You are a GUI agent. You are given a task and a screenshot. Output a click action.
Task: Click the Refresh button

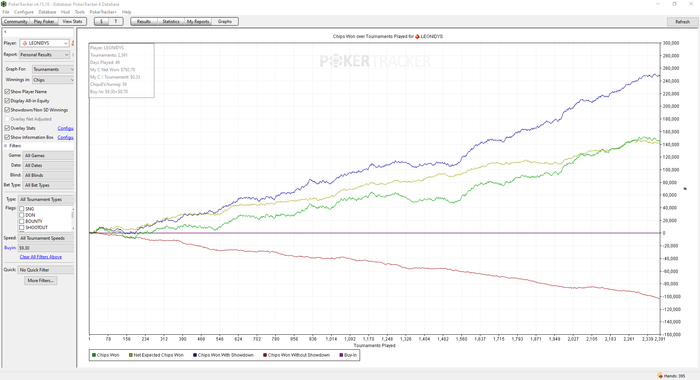tap(682, 21)
